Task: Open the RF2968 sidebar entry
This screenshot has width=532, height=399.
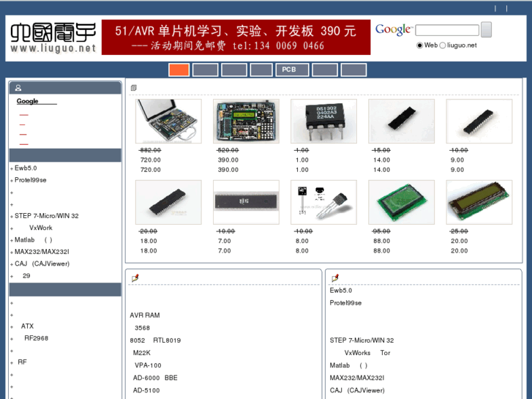Action: 37,338
